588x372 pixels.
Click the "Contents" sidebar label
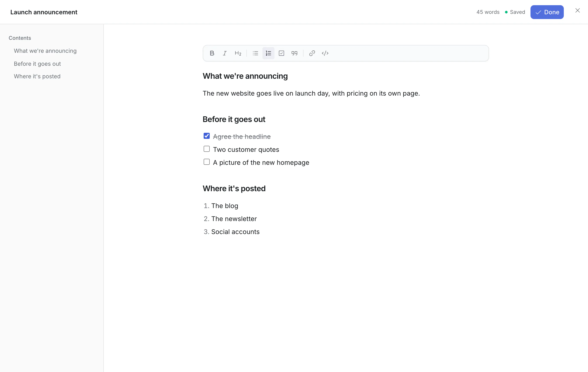pyautogui.click(x=20, y=38)
